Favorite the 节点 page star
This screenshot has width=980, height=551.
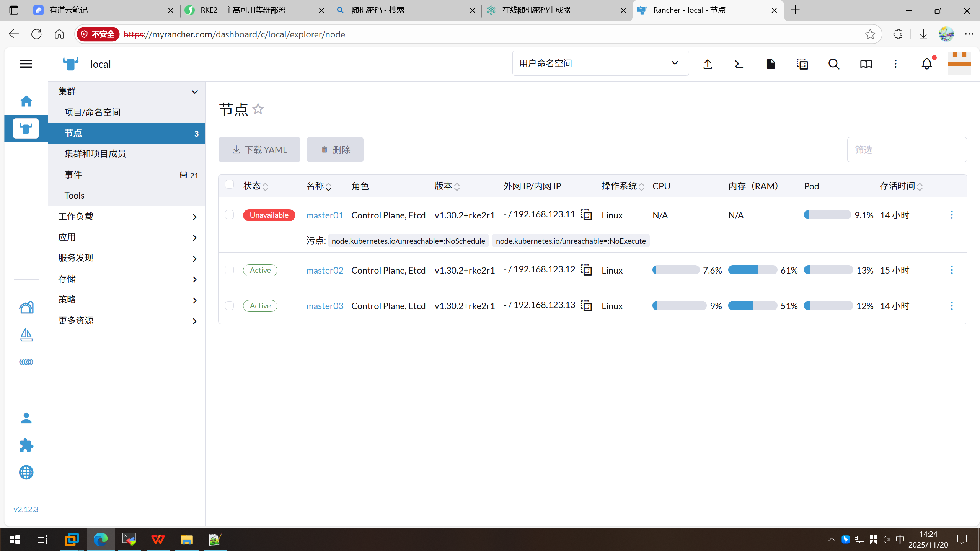coord(258,109)
